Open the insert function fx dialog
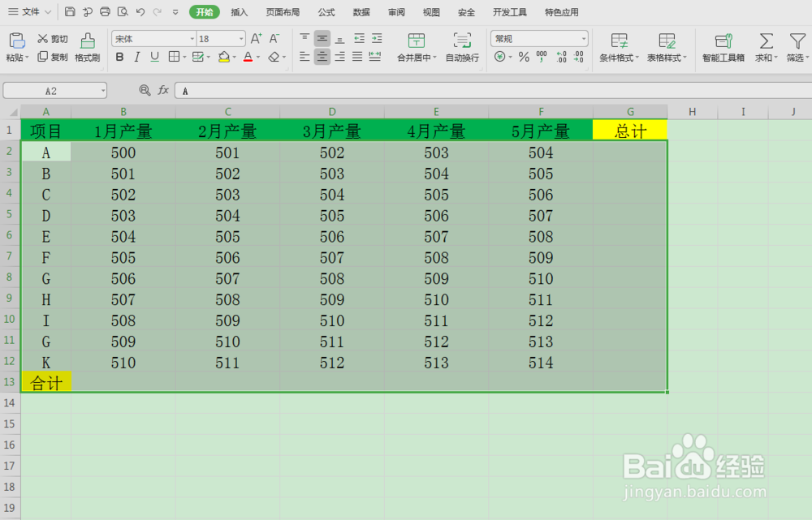 163,91
